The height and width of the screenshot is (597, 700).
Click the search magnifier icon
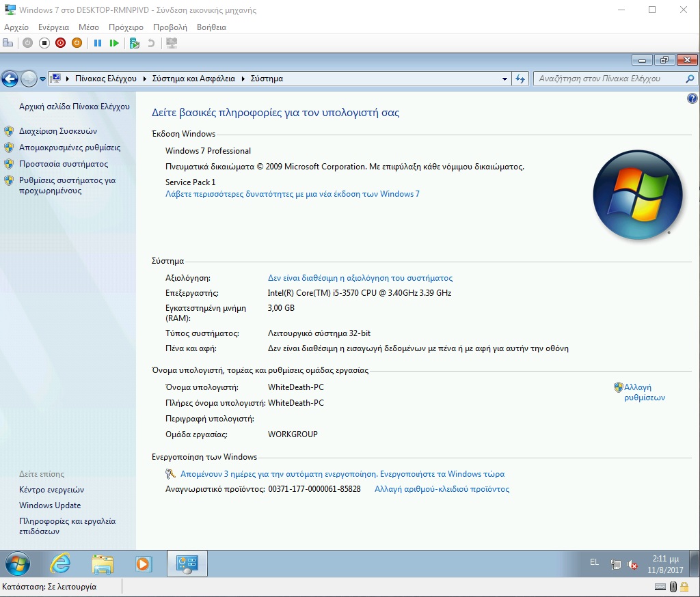click(x=690, y=79)
